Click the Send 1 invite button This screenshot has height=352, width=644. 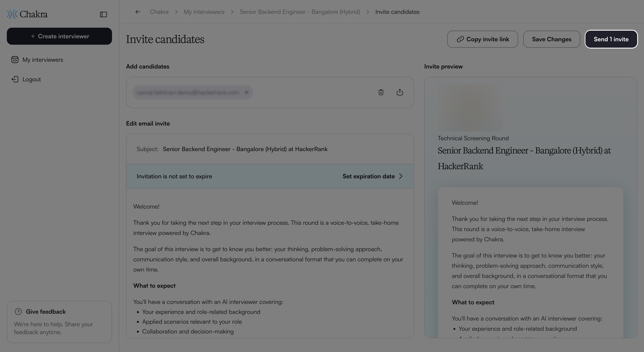pyautogui.click(x=611, y=39)
